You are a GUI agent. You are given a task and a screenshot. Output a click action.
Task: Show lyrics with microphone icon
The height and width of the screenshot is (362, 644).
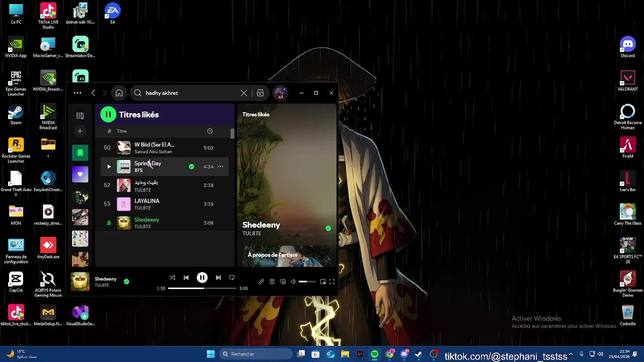(261, 282)
